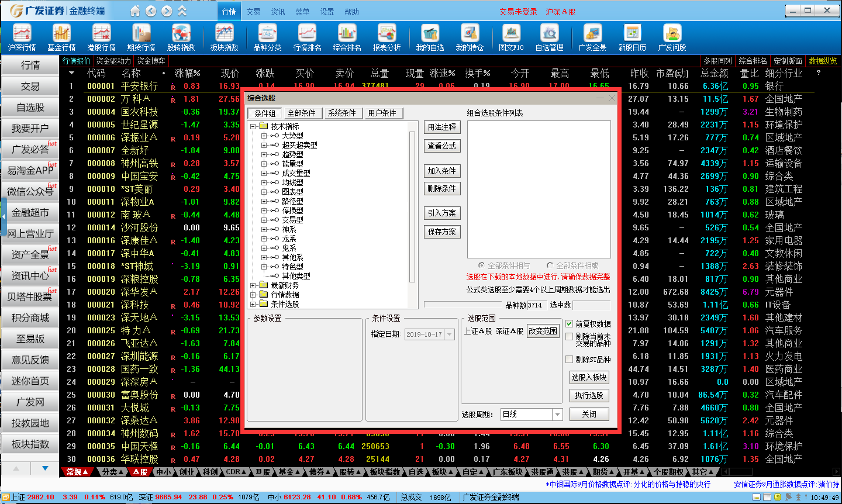Open the 自选股 sidebar button
This screenshot has height=504, width=842.
(30, 107)
